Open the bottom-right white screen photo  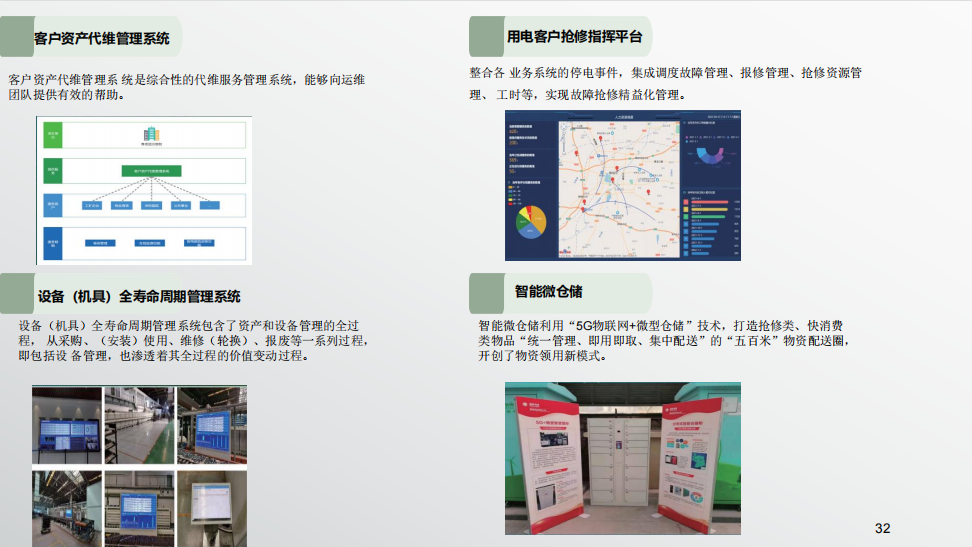pyautogui.click(x=212, y=507)
